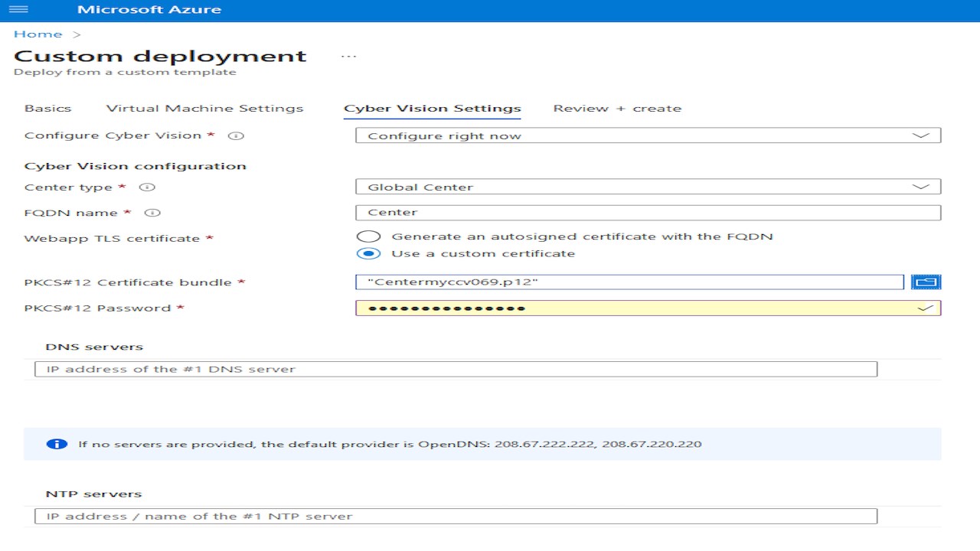This screenshot has width=980, height=551.
Task: Open the Center type dropdown
Action: click(648, 187)
